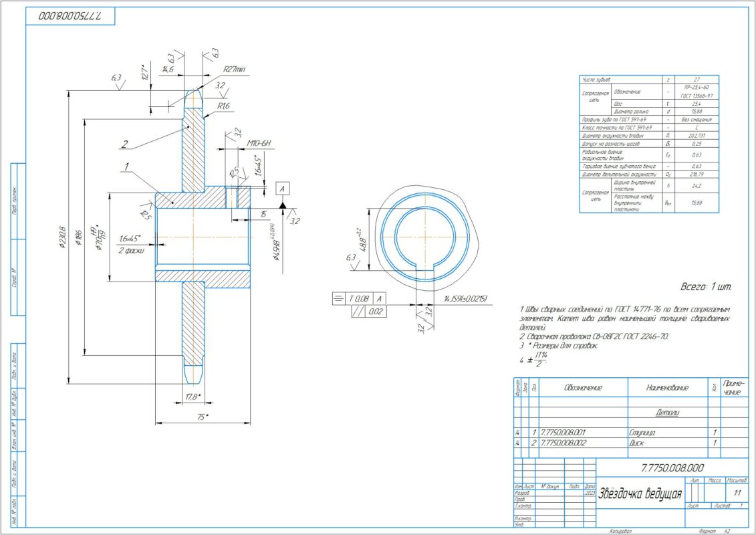The height and width of the screenshot is (535, 756).
Task: Select the underlined 'Детали' section heading
Action: coord(666,413)
